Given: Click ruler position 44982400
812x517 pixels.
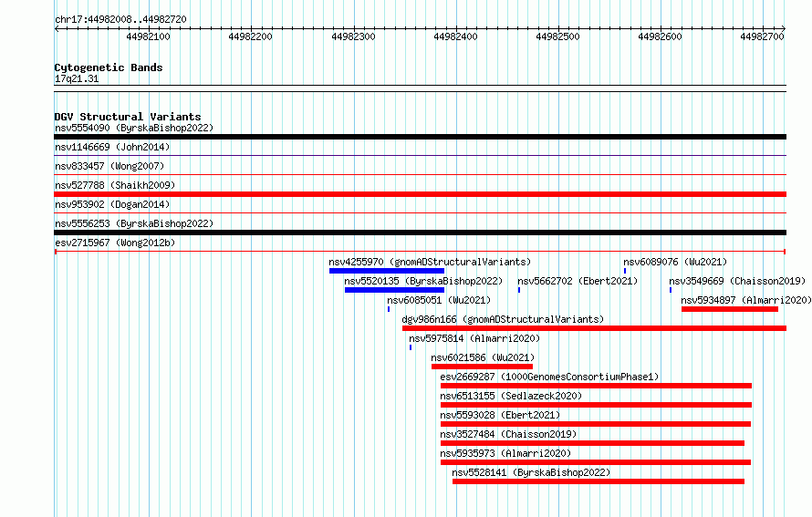Looking at the screenshot, I should (455, 36).
